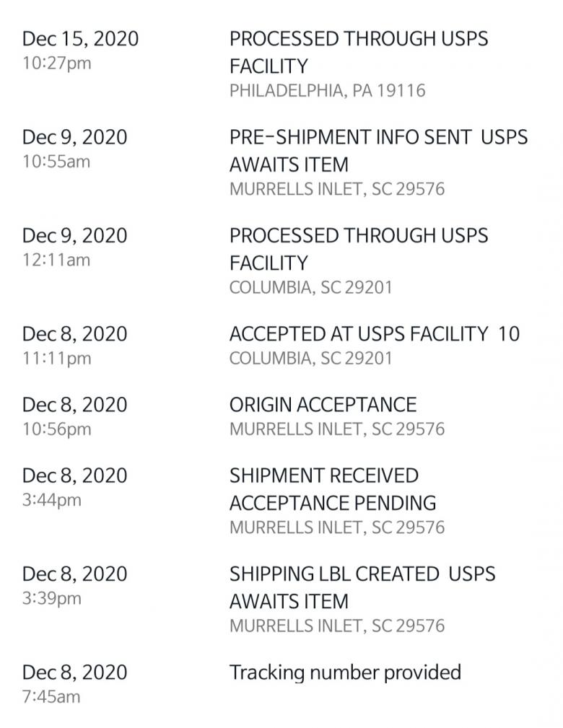Select "ACCEPTED AT USPS FACILITY 10" status
The width and height of the screenshot is (563, 728).
[374, 334]
